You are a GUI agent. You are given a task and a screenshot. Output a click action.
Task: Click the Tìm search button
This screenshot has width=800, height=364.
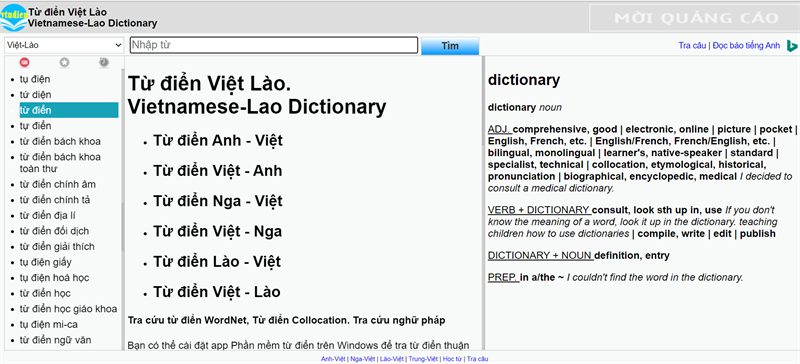point(450,45)
